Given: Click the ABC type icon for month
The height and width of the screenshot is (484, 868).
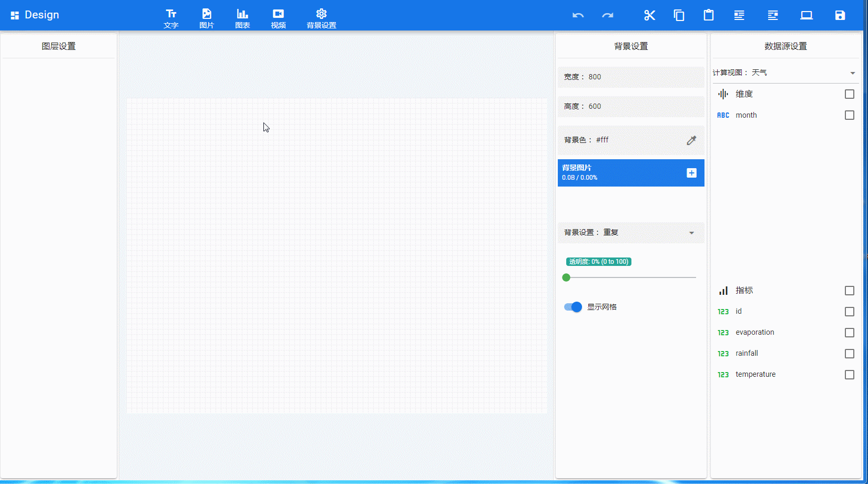Looking at the screenshot, I should pos(723,115).
